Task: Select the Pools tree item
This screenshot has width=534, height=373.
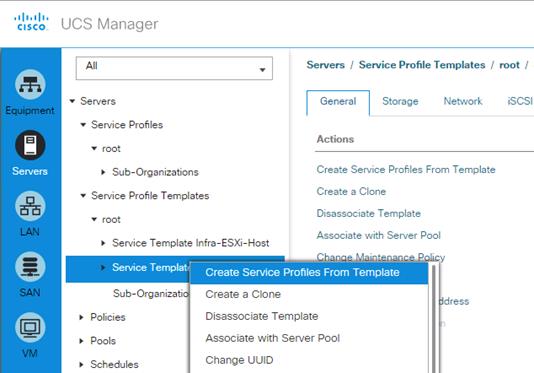Action: click(103, 341)
